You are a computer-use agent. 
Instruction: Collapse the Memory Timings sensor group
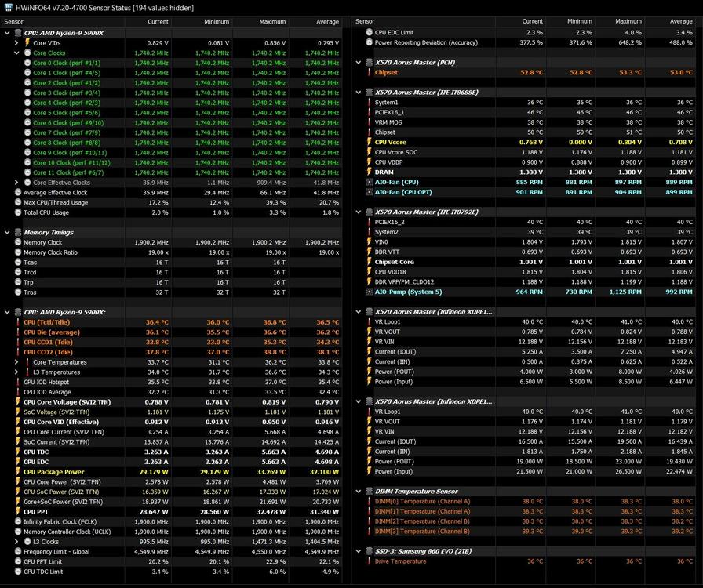pos(7,233)
